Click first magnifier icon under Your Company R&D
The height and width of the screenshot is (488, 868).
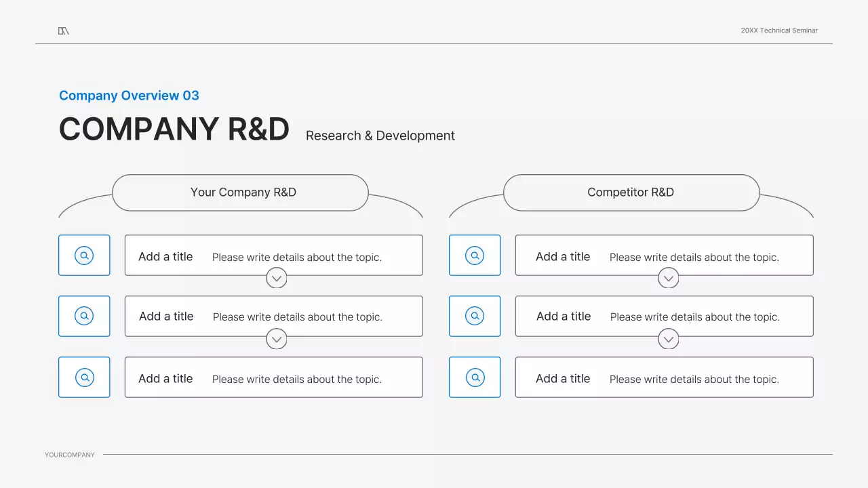coord(84,256)
